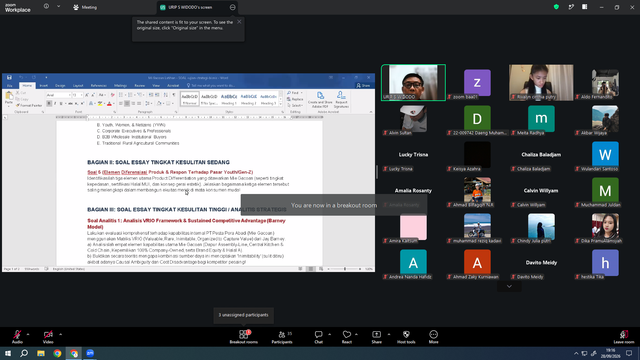Expand the React options arrow
The image size is (640, 360).
tap(356, 334)
